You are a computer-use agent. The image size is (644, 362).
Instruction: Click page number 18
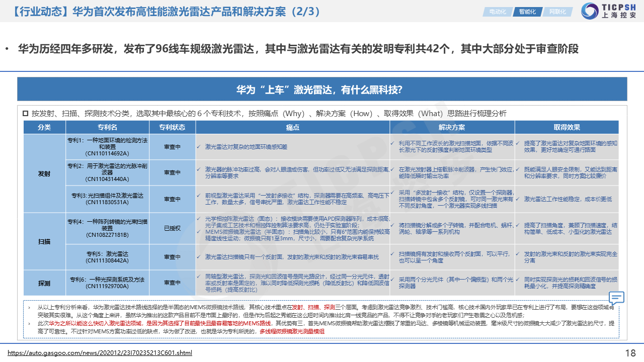coord(630,352)
